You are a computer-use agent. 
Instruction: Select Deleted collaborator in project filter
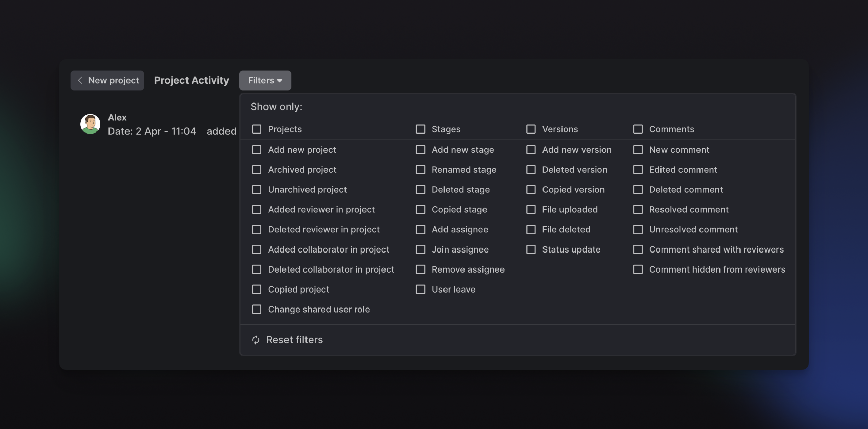(257, 269)
